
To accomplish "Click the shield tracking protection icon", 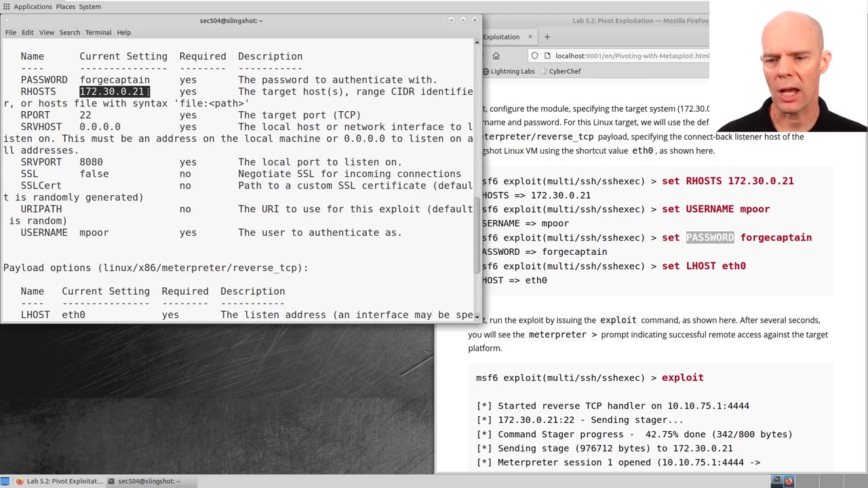I will [535, 56].
